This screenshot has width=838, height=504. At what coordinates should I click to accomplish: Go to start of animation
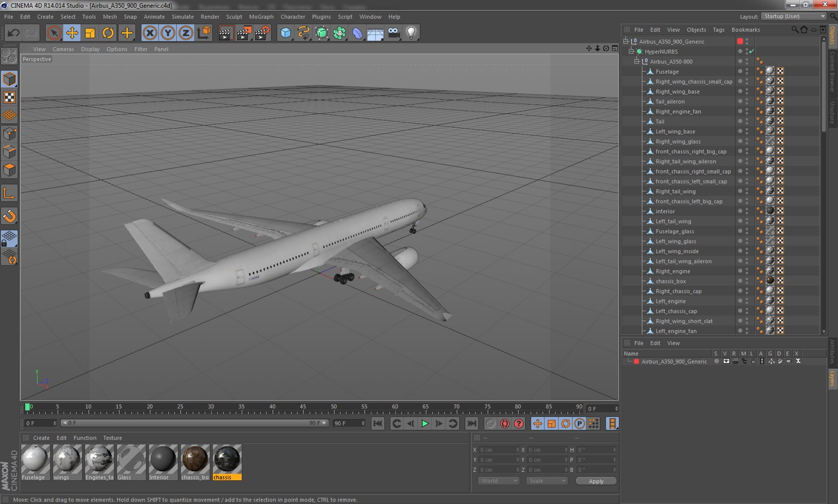coord(378,424)
